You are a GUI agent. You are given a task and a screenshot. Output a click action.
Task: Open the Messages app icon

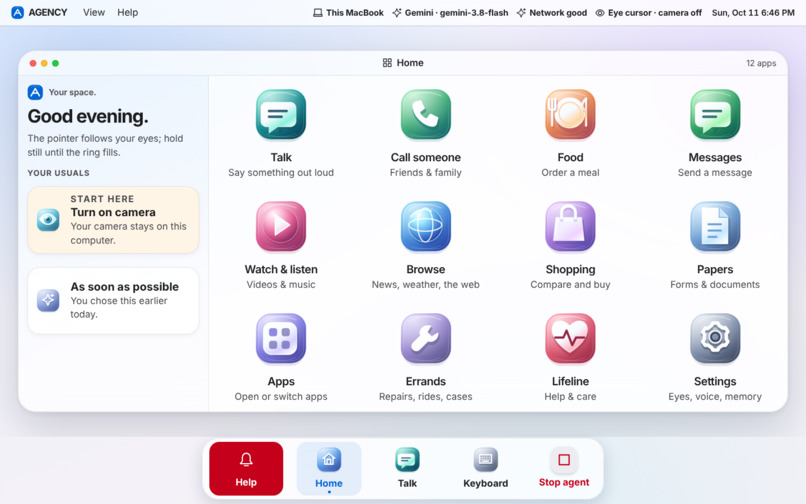(715, 114)
